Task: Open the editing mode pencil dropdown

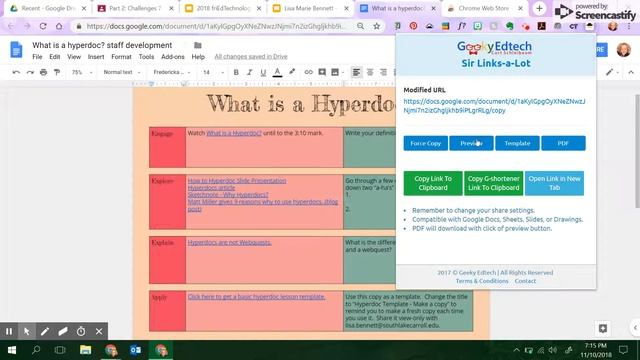Action: tap(612, 72)
